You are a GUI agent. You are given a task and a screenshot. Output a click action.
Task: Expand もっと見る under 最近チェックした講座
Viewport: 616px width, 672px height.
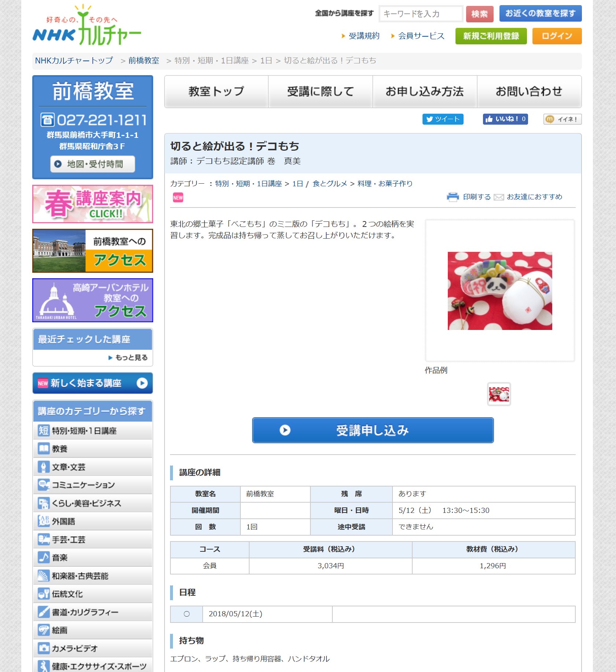(x=128, y=357)
